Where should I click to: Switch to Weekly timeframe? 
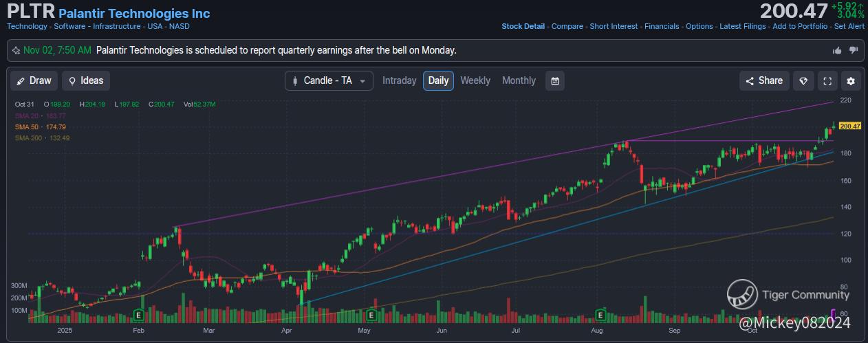475,80
